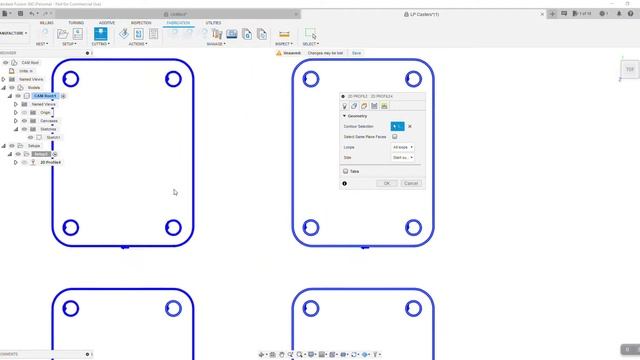Viewport: 640px width, 360px height.
Task: Click the Undo arrow
Action: (32, 13)
